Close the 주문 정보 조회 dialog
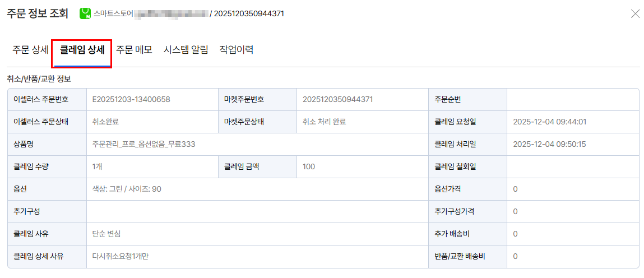The width and height of the screenshot is (644, 278). (x=635, y=14)
